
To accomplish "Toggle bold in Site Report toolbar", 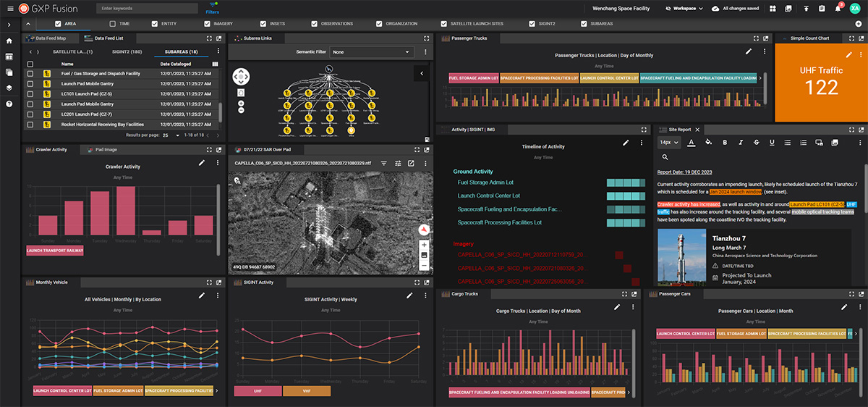I will [x=726, y=143].
